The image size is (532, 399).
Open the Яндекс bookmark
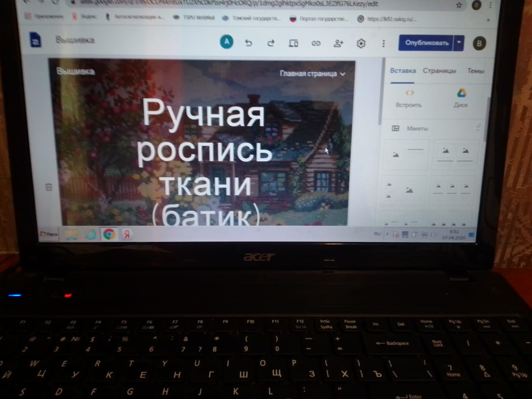(x=84, y=16)
